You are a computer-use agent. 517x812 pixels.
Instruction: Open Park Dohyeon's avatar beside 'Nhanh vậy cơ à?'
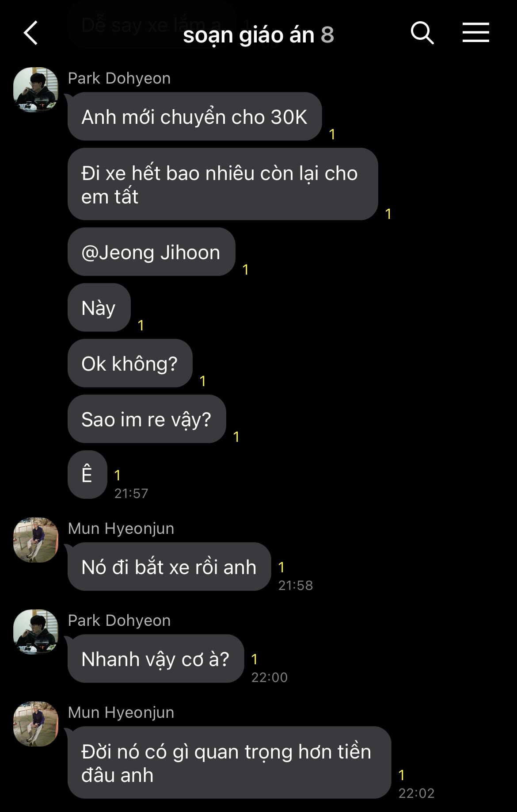(x=36, y=632)
